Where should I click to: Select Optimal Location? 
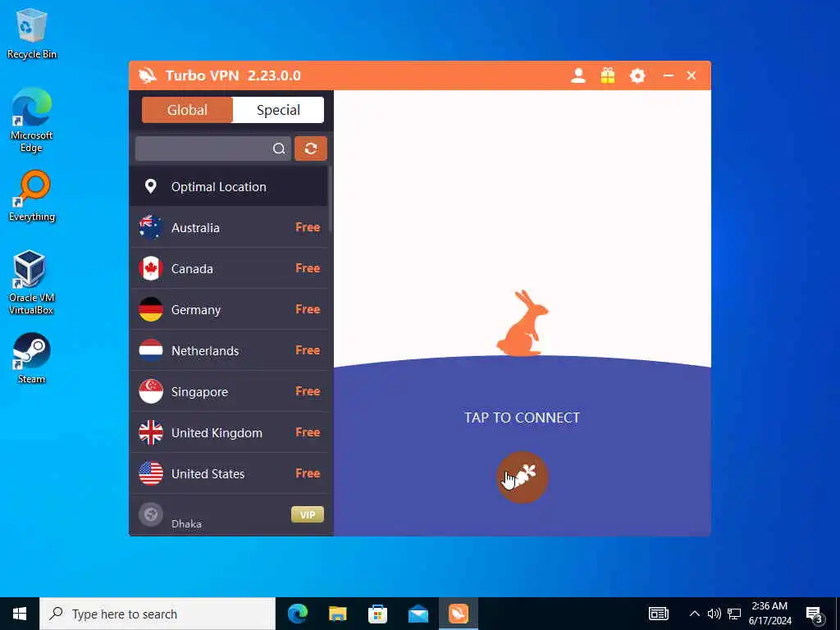(x=228, y=186)
